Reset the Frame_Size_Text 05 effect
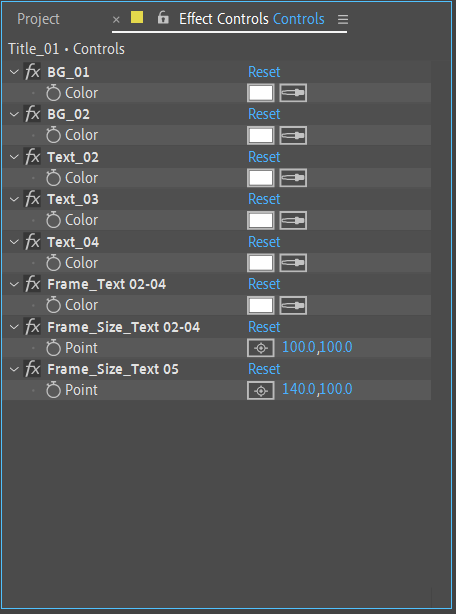The height and width of the screenshot is (614, 456). pos(264,369)
